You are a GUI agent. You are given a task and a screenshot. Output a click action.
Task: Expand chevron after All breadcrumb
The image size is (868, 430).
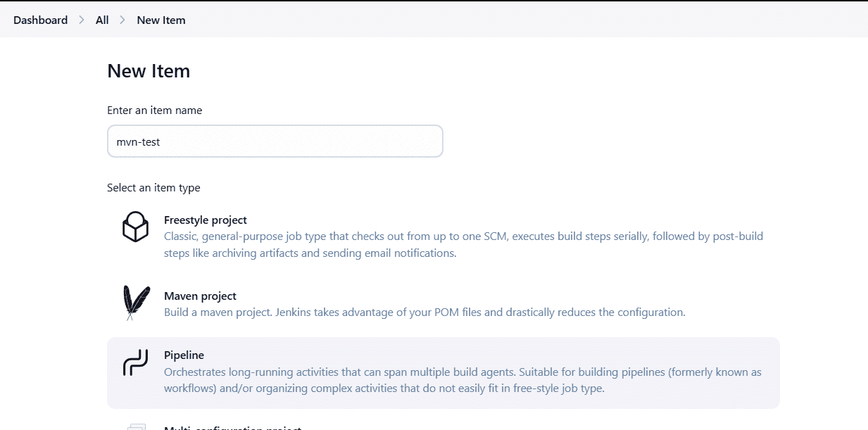tap(122, 20)
